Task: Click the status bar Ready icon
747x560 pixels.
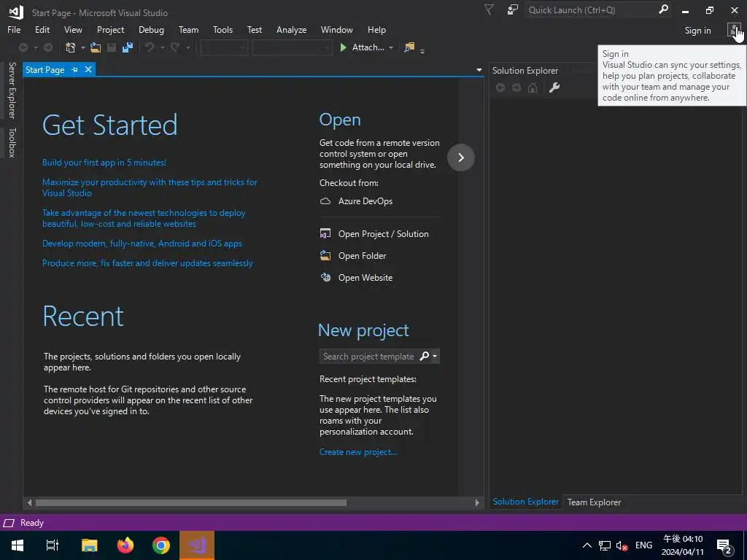Action: [x=9, y=523]
